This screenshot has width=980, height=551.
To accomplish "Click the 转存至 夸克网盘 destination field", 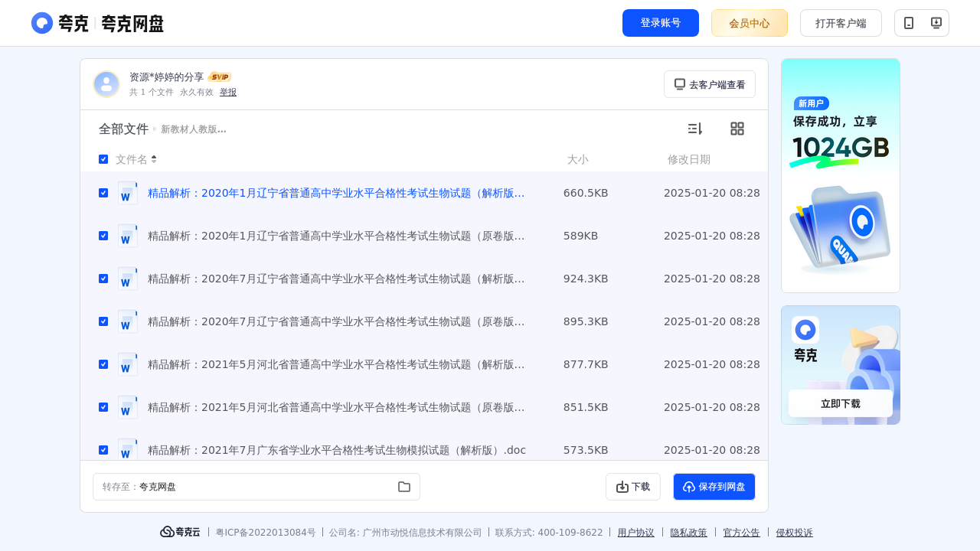I will [256, 487].
